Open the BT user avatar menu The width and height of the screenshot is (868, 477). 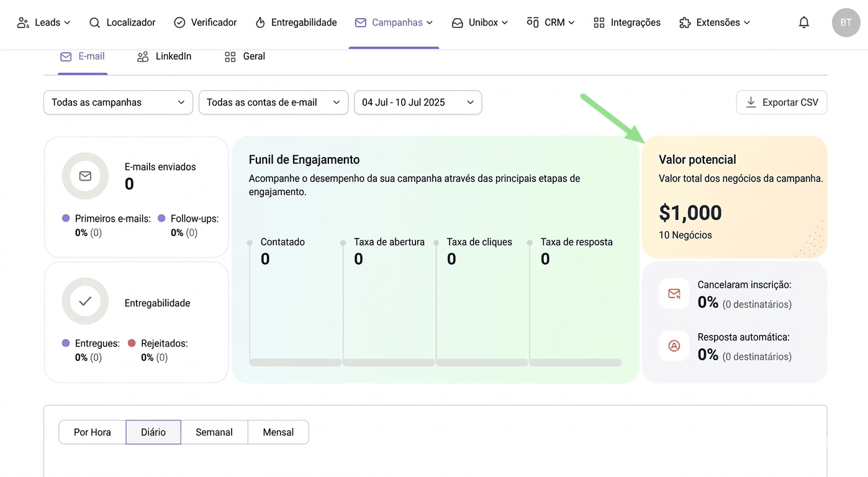point(846,22)
